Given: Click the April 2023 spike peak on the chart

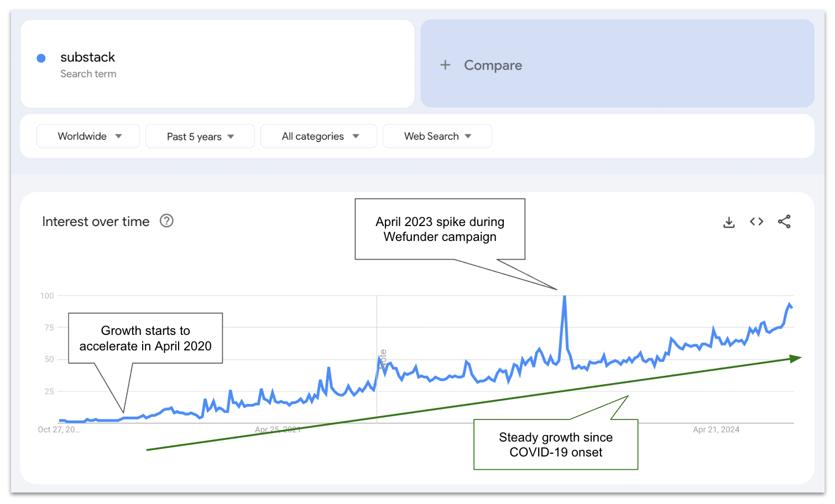Looking at the screenshot, I should tap(565, 297).
